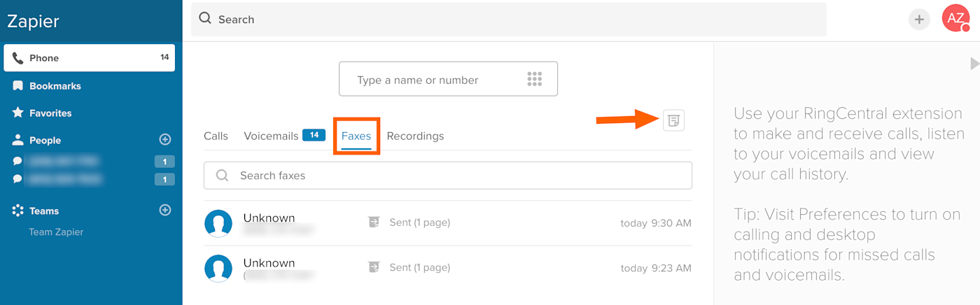Open Team Zapier under Teams
Image resolution: width=980 pixels, height=305 pixels.
tap(56, 232)
